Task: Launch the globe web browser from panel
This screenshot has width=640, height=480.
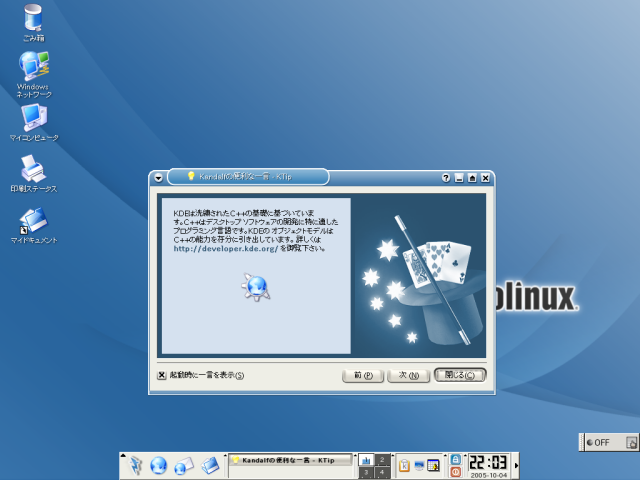Action: coord(158,465)
